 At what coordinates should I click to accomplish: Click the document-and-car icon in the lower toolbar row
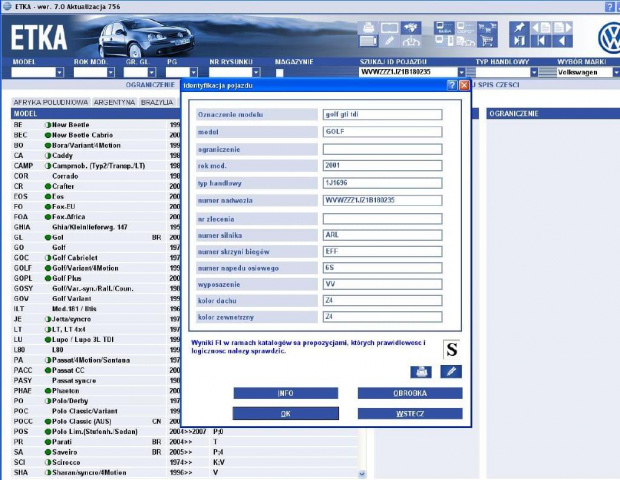click(x=465, y=41)
